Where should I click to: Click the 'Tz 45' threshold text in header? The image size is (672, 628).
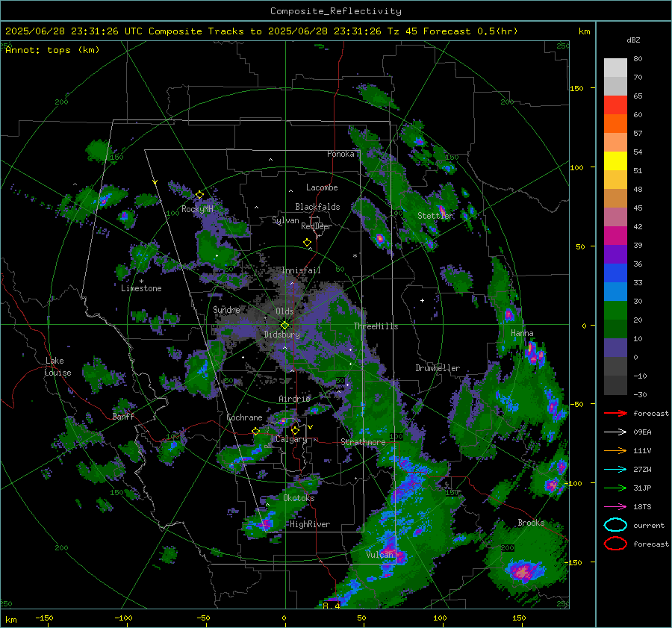click(x=403, y=31)
